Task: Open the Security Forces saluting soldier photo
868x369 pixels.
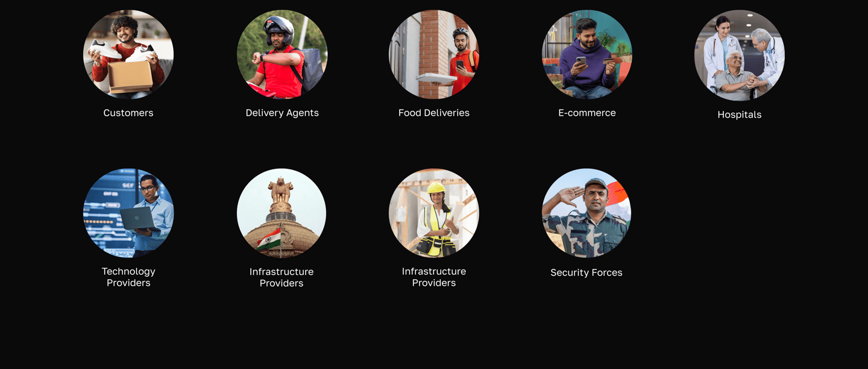Action: 587,213
